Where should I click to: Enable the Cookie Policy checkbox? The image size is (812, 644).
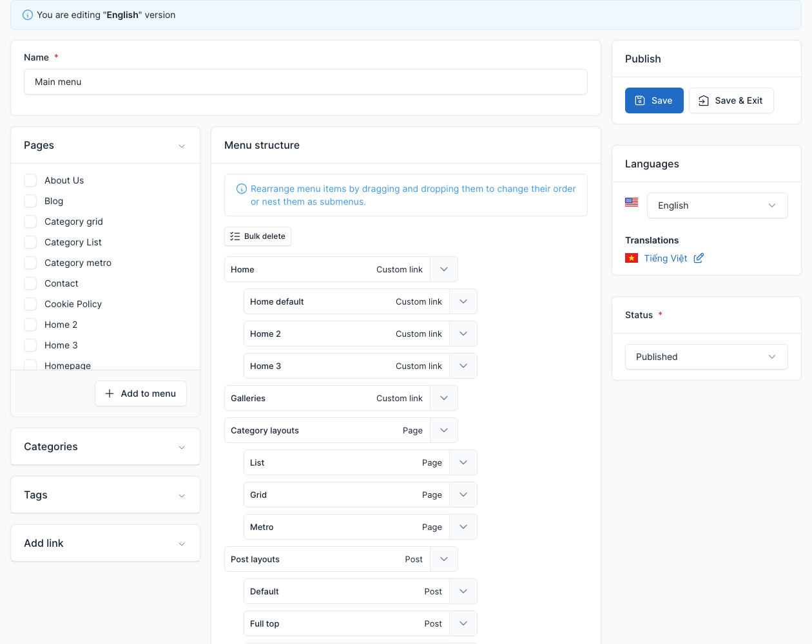coord(30,304)
